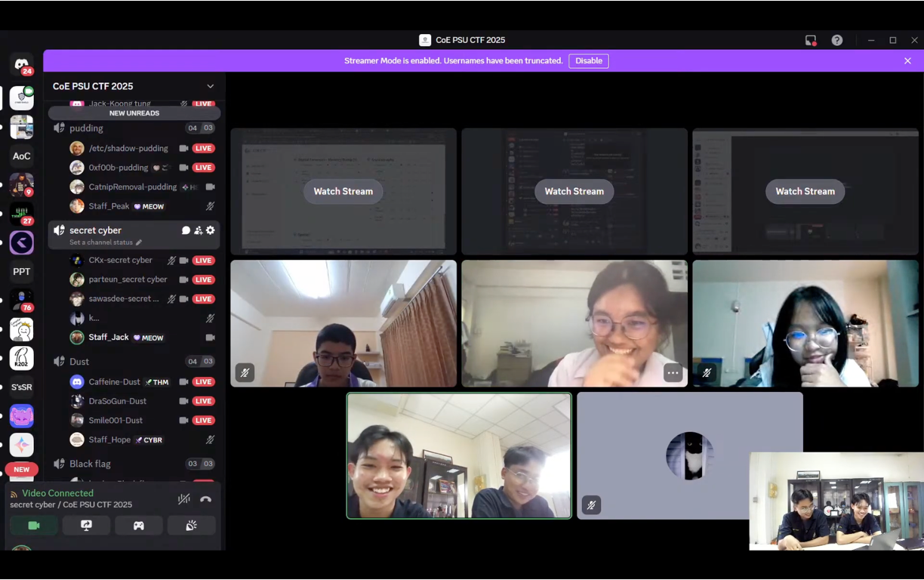This screenshot has height=580, width=924.
Task: Watch the first stream on the left
Action: coord(343,191)
